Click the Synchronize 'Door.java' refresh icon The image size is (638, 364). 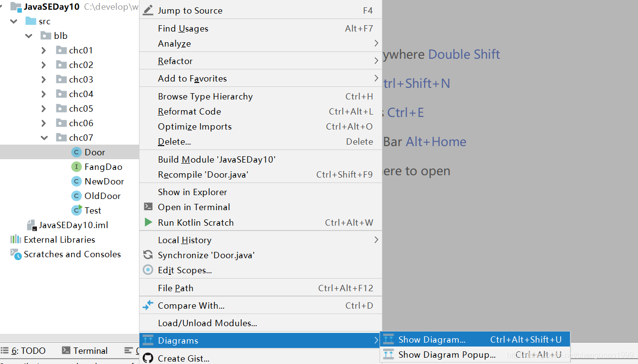point(148,255)
